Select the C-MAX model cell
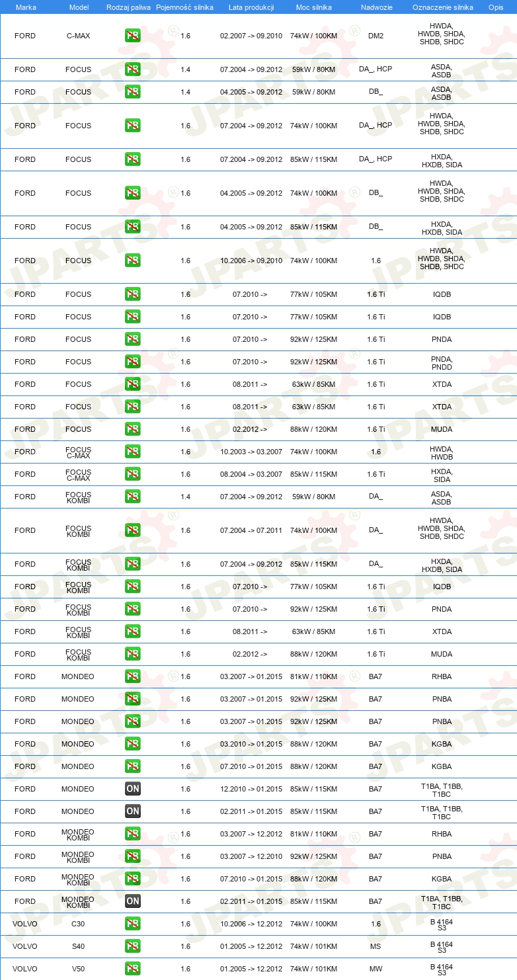Image resolution: width=517 pixels, height=980 pixels. (79, 36)
